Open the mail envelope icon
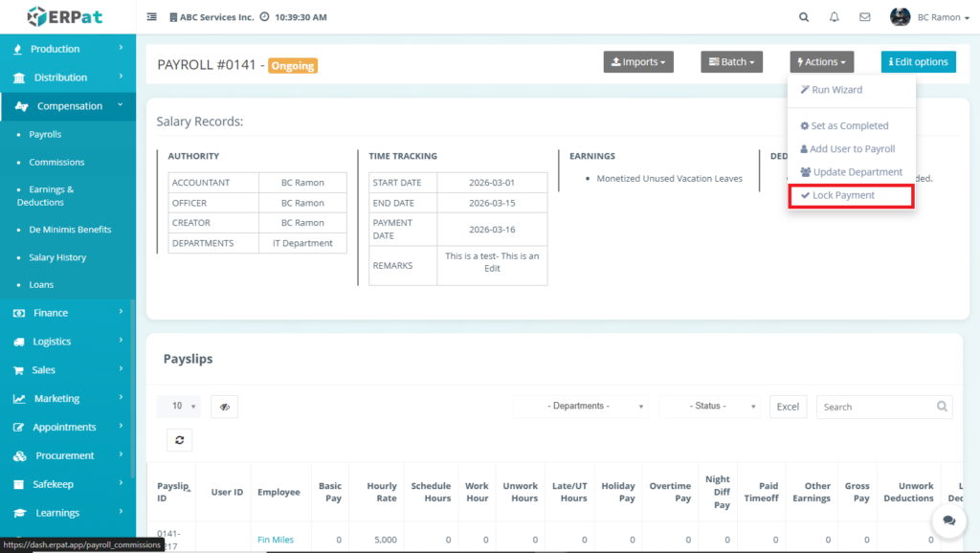This screenshot has width=980, height=553. 865,17
